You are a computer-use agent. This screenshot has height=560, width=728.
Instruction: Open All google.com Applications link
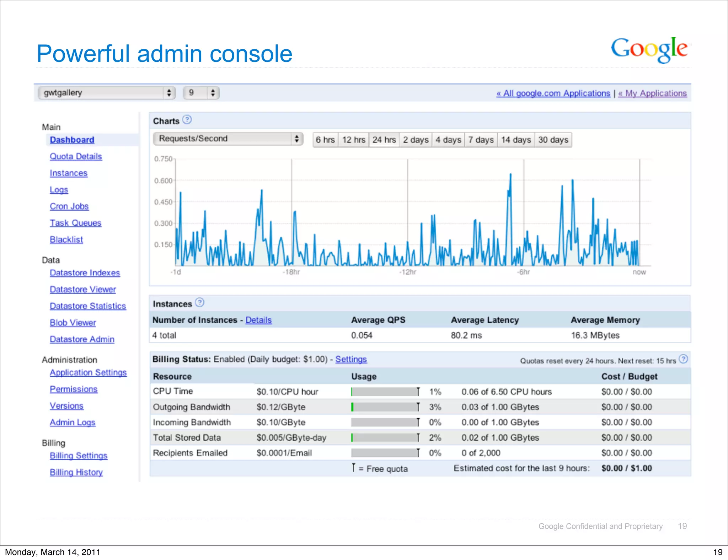coord(553,93)
